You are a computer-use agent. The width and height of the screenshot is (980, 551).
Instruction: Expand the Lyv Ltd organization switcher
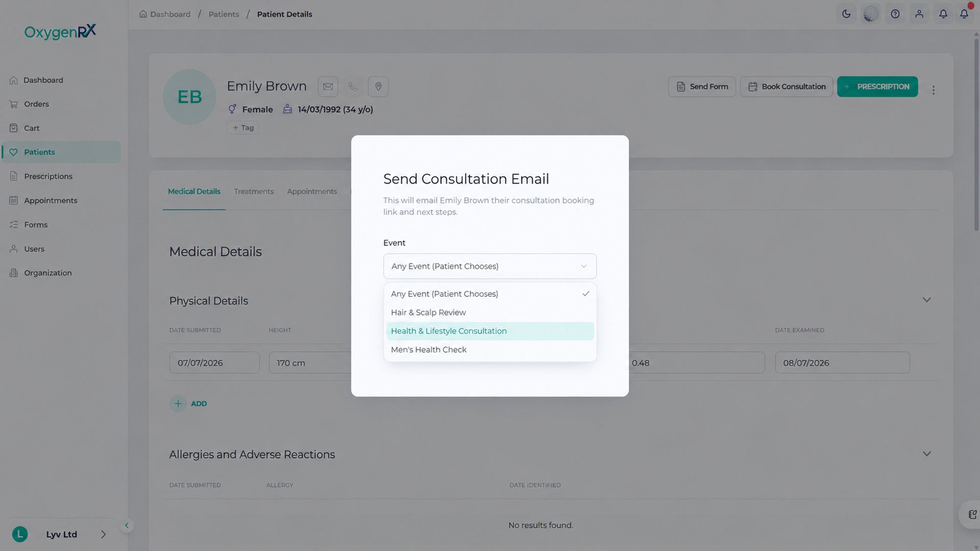[x=61, y=534]
